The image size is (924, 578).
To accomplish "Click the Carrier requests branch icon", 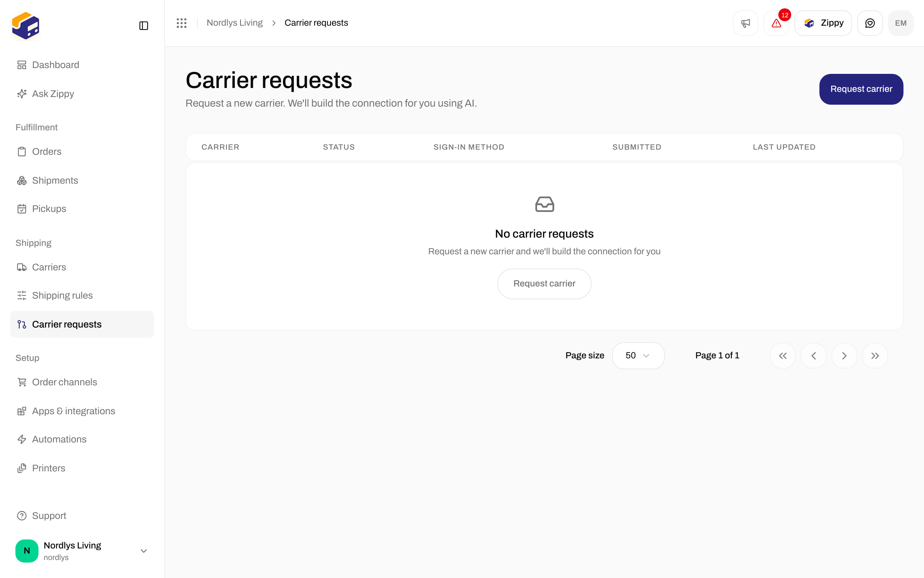I will pos(22,324).
